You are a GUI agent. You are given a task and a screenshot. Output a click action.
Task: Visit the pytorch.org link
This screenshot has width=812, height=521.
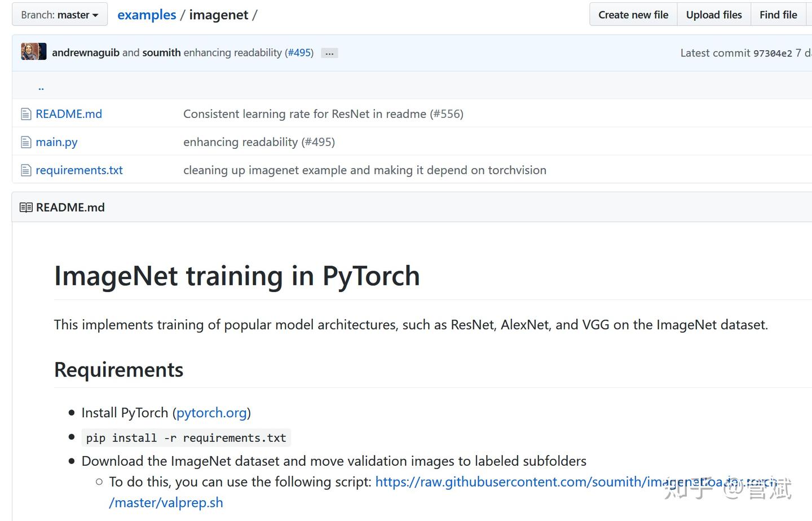pos(211,412)
